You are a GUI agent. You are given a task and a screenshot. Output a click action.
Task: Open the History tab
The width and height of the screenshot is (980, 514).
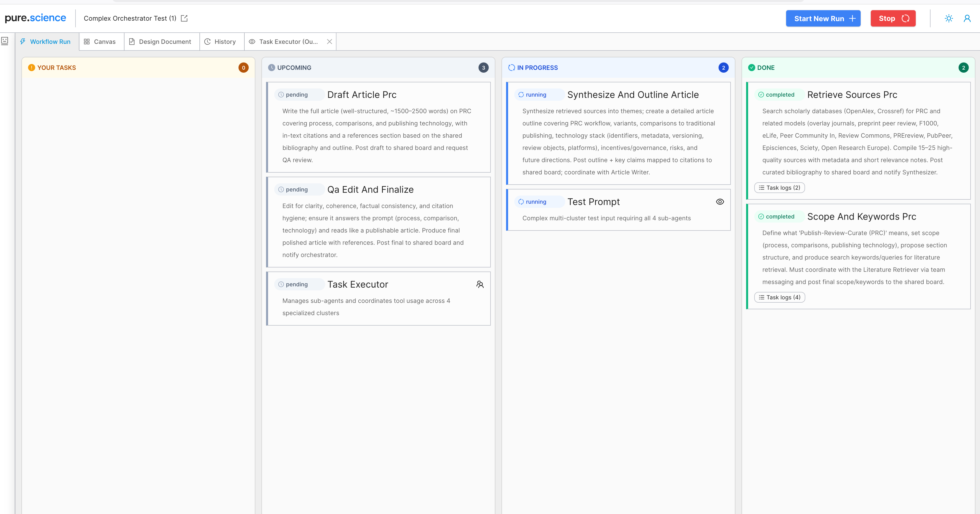click(220, 42)
